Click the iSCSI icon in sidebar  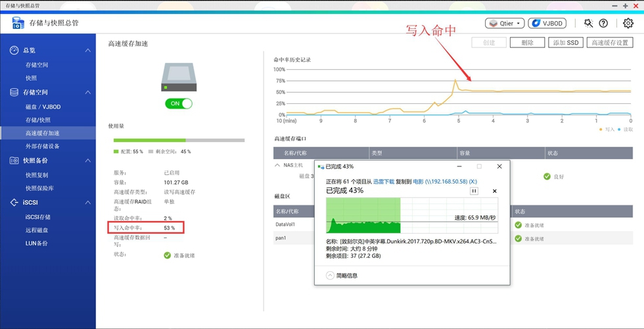click(x=14, y=203)
